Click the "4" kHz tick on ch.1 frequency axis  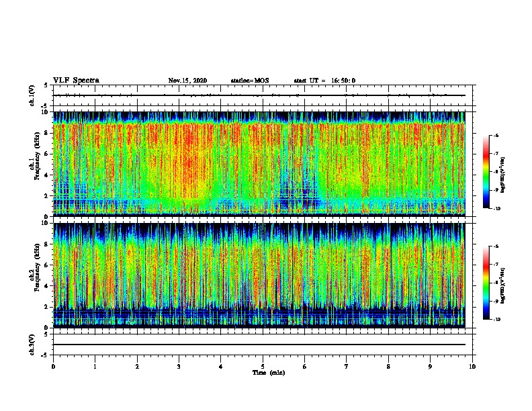tap(47, 175)
